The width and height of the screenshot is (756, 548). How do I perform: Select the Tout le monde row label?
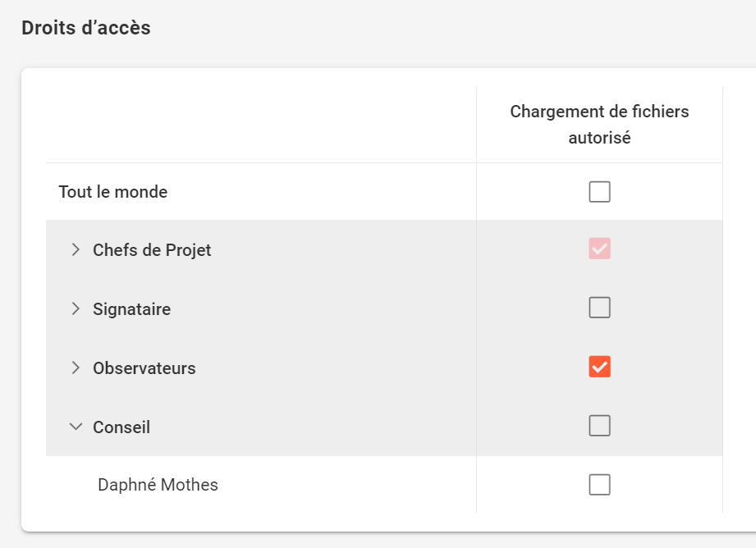(113, 192)
